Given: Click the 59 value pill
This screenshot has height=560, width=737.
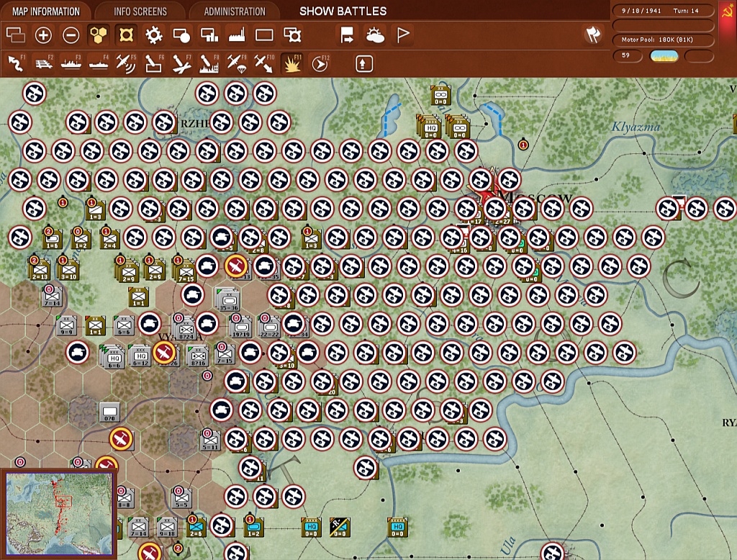Looking at the screenshot, I should 628,55.
